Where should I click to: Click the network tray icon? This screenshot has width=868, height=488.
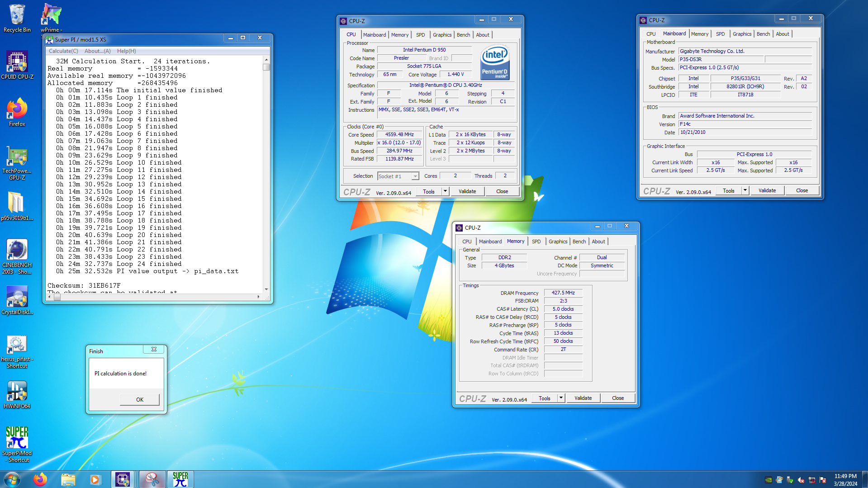point(812,480)
